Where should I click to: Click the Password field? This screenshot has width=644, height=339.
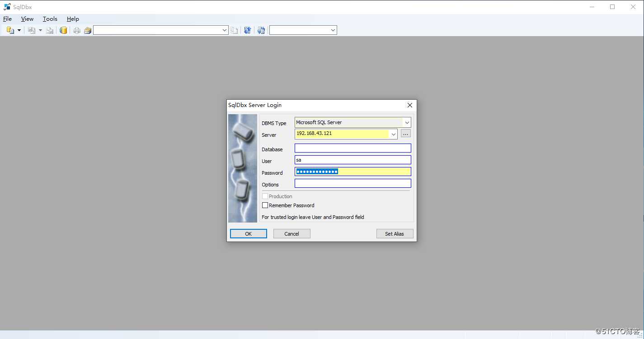pos(353,172)
